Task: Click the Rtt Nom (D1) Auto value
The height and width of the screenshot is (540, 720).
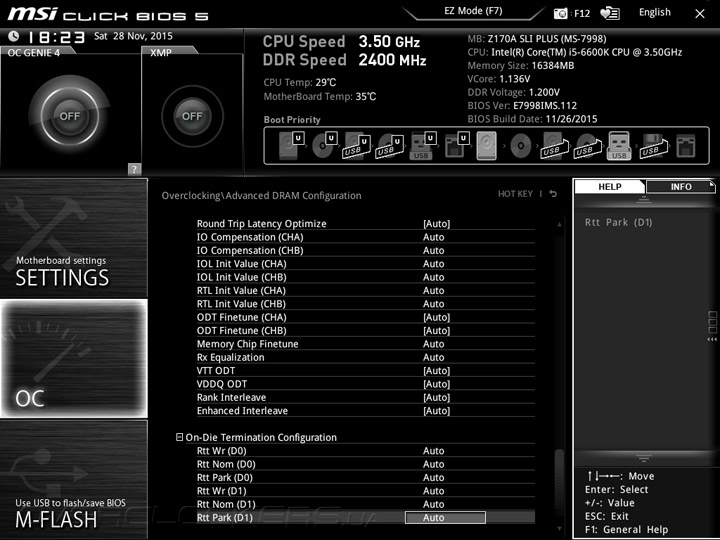Action: point(433,504)
